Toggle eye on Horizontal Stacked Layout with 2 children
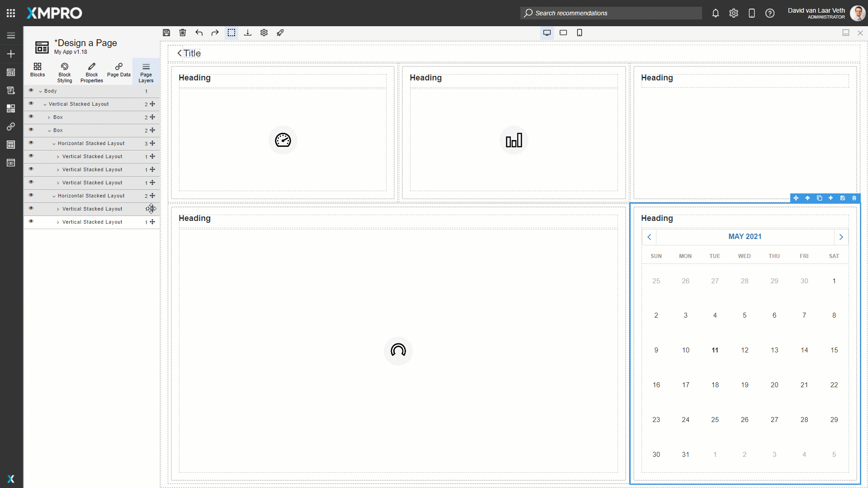Image resolution: width=868 pixels, height=488 pixels. click(x=31, y=195)
